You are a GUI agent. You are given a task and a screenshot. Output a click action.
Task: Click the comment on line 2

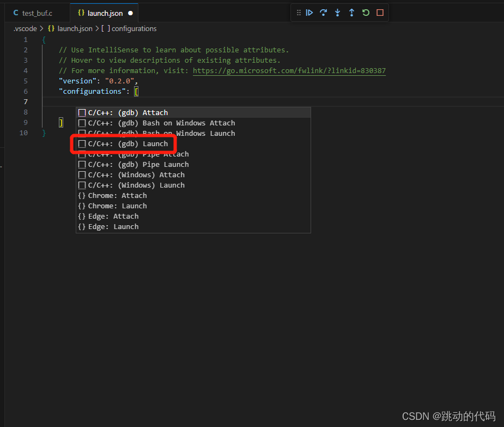[x=174, y=50]
